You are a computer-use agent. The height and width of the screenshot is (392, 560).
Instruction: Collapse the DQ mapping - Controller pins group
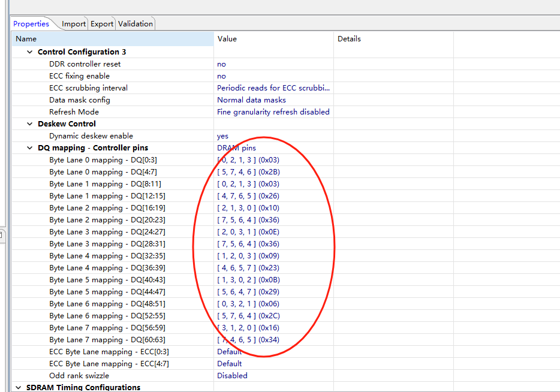[x=29, y=148]
